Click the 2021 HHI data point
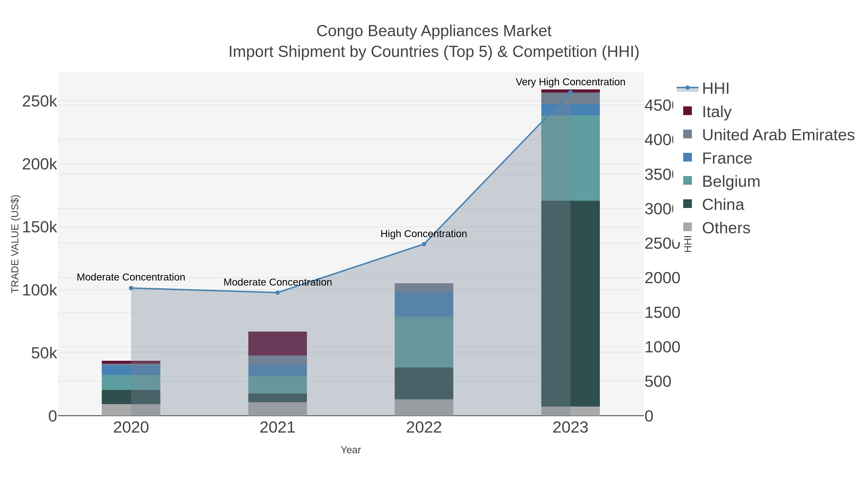 click(x=278, y=293)
